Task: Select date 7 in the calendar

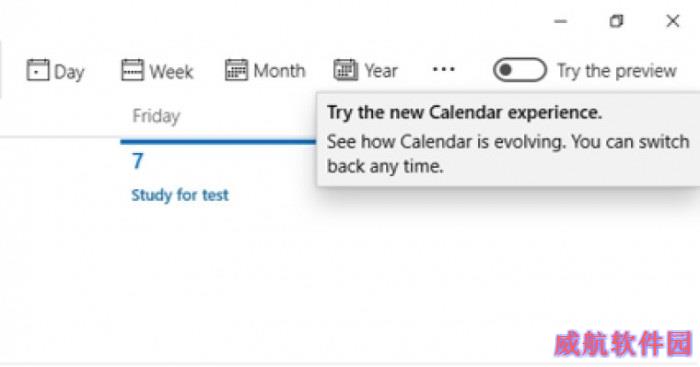Action: pos(138,161)
